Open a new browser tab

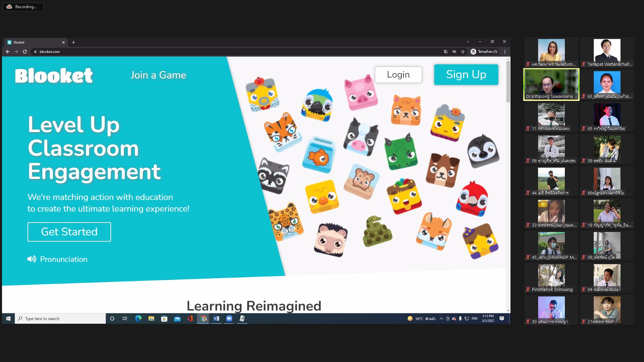pos(73,42)
